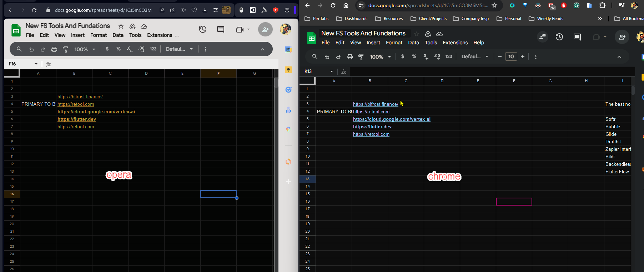The width and height of the screenshot is (644, 272).
Task: Open version history in the Chrome Sheets header
Action: (x=559, y=37)
